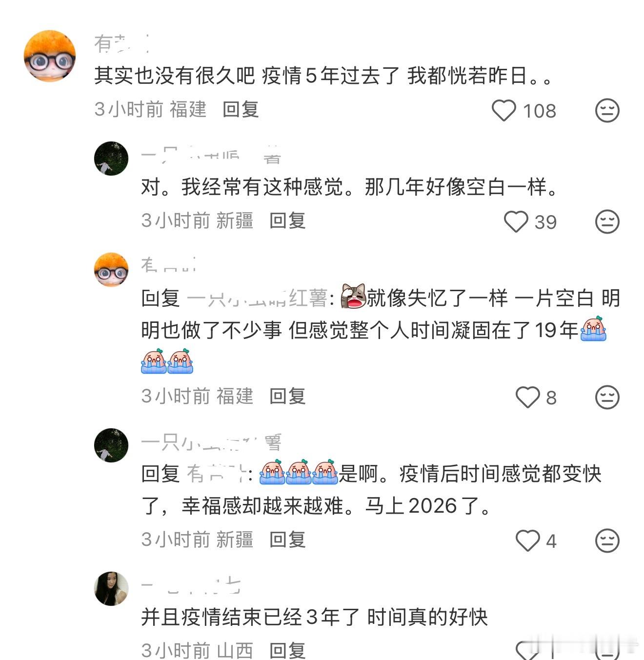Reply to the top Fujian comment
Screen dimensions: 644x660
coord(241,109)
